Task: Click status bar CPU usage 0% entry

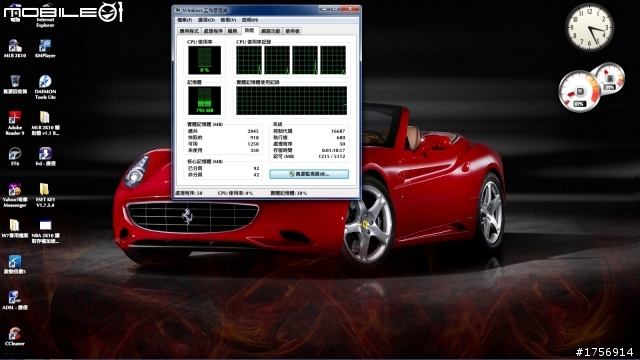Action: click(236, 193)
